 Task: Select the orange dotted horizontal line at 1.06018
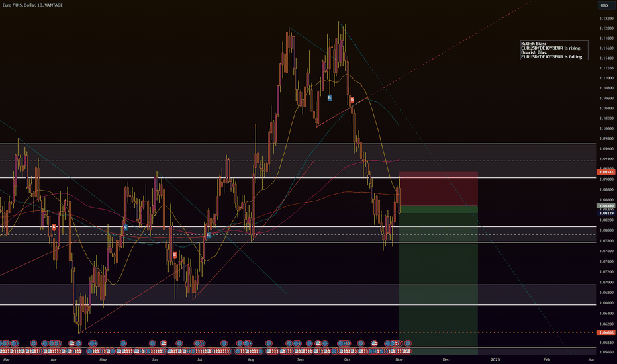pos(338,332)
